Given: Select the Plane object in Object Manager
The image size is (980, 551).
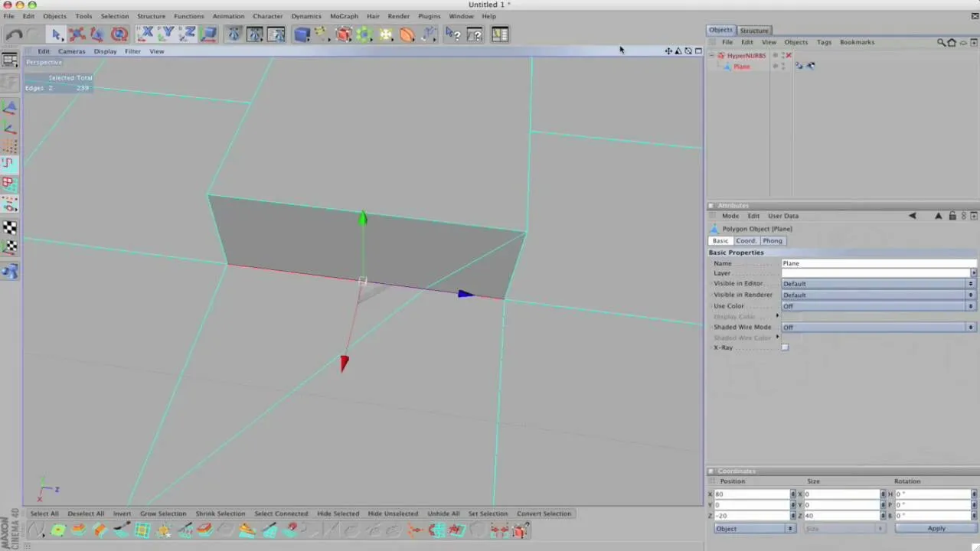Looking at the screenshot, I should [x=741, y=67].
